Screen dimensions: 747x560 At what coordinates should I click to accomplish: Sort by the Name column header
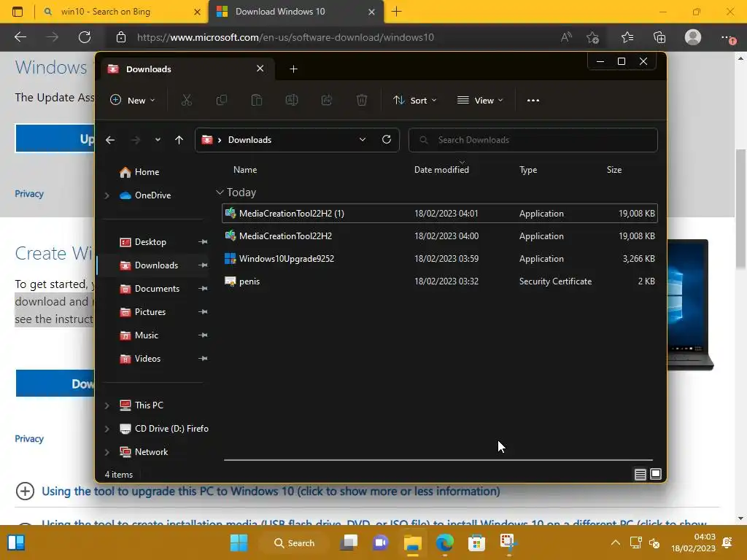pos(245,169)
